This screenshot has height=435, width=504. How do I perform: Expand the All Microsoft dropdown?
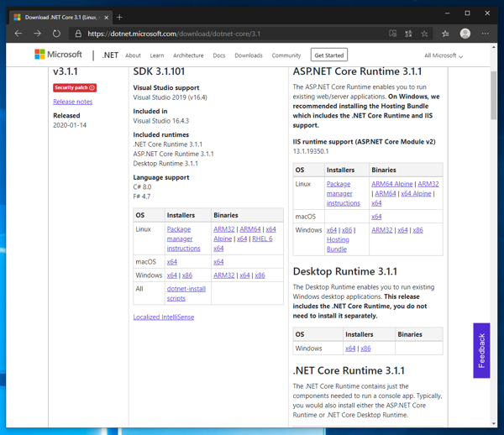point(444,55)
